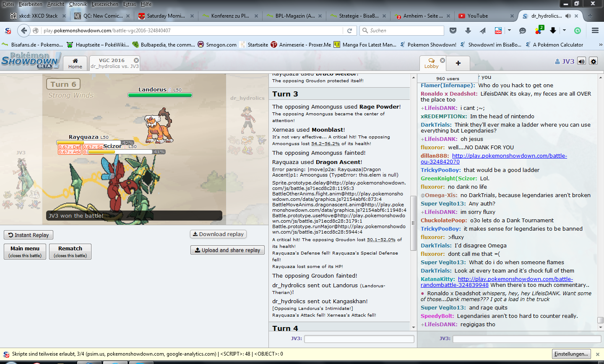Mute sound with the Showdown speaker icon
The height and width of the screenshot is (364, 604).
pyautogui.click(x=581, y=61)
